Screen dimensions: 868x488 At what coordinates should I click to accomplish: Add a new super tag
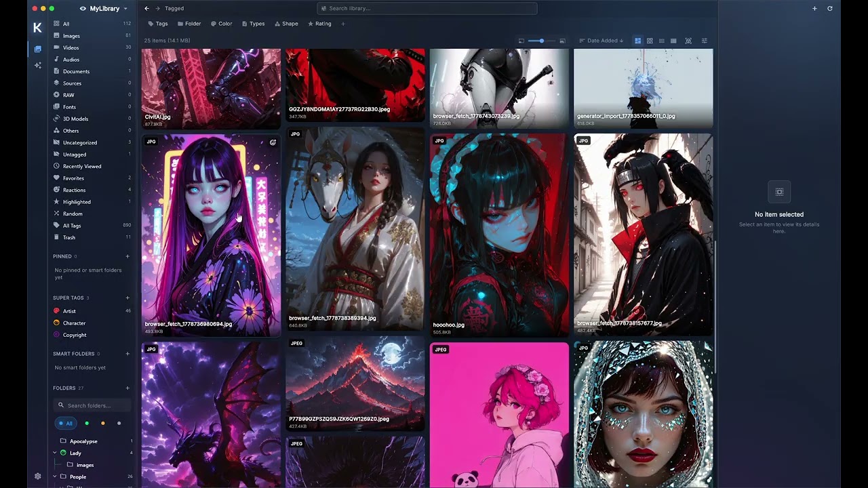point(127,298)
